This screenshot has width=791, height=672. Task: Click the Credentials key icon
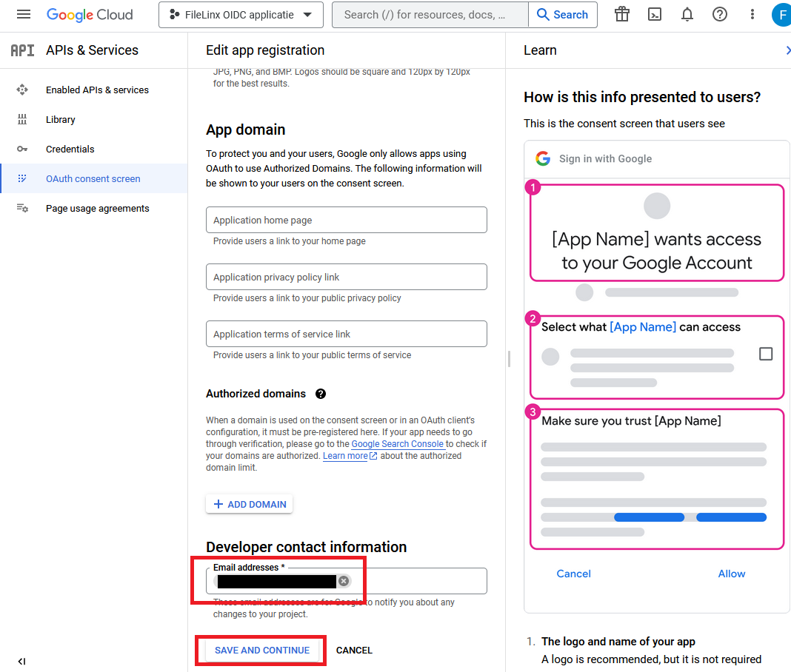click(22, 149)
